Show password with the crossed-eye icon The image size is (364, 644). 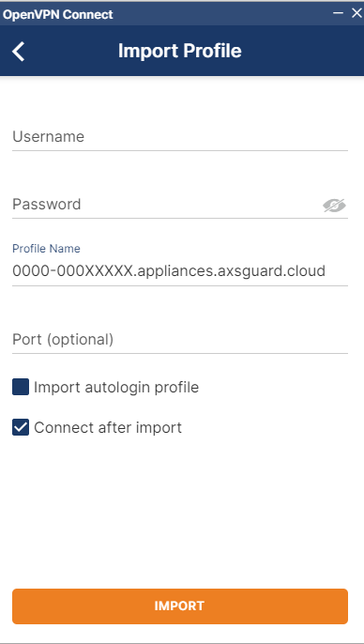tap(334, 206)
